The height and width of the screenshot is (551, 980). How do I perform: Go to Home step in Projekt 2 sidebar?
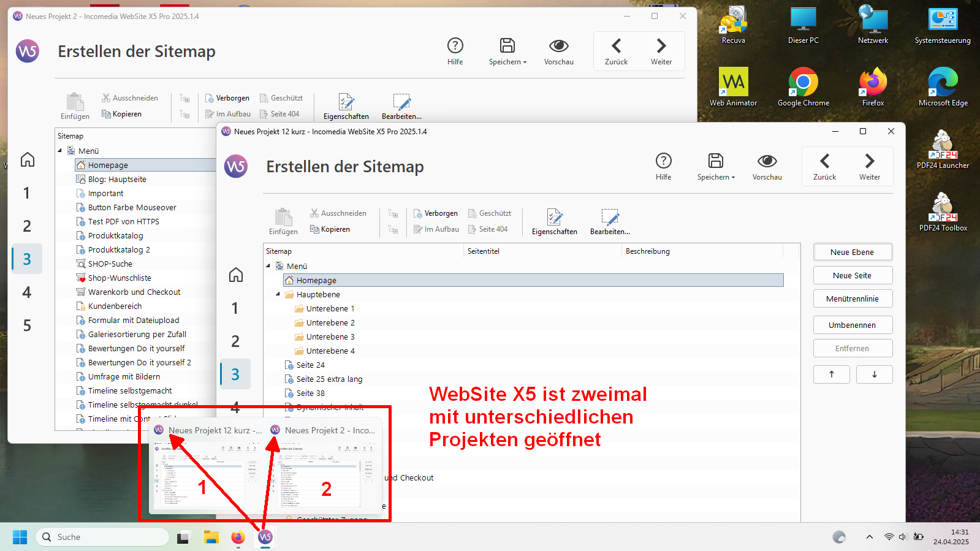click(x=27, y=159)
